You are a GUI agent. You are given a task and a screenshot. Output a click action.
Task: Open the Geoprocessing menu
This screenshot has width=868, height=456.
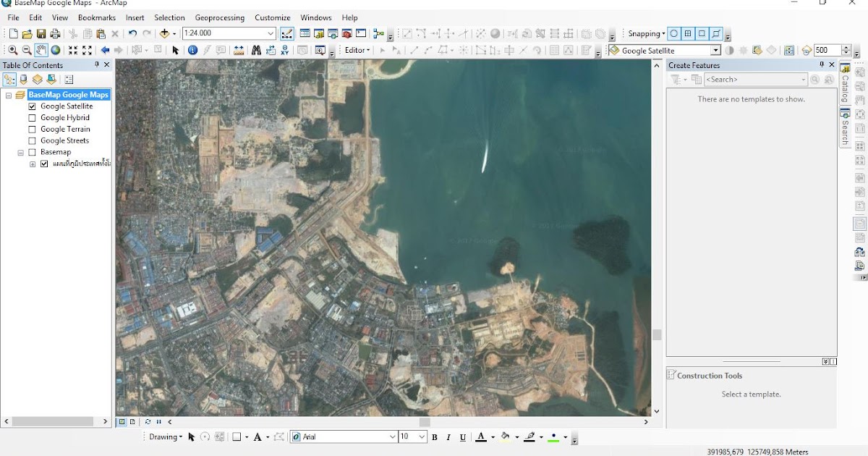pyautogui.click(x=219, y=17)
